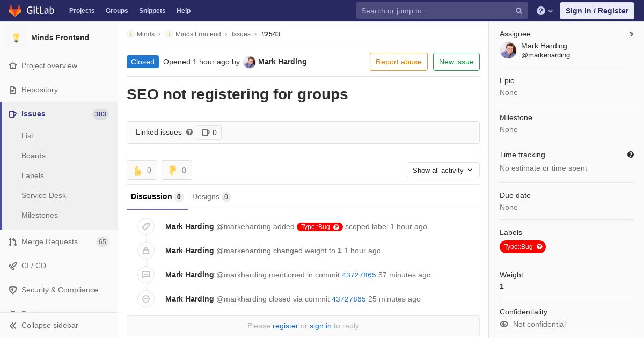The height and width of the screenshot is (338, 644).
Task: Open the register link in reply box
Action: coord(286,326)
